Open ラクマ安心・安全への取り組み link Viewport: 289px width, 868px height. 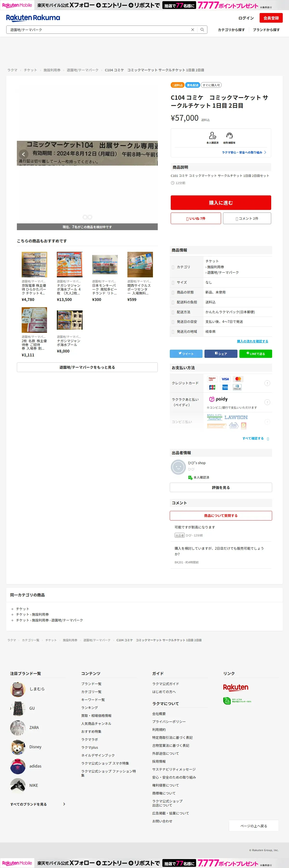pos(244,152)
